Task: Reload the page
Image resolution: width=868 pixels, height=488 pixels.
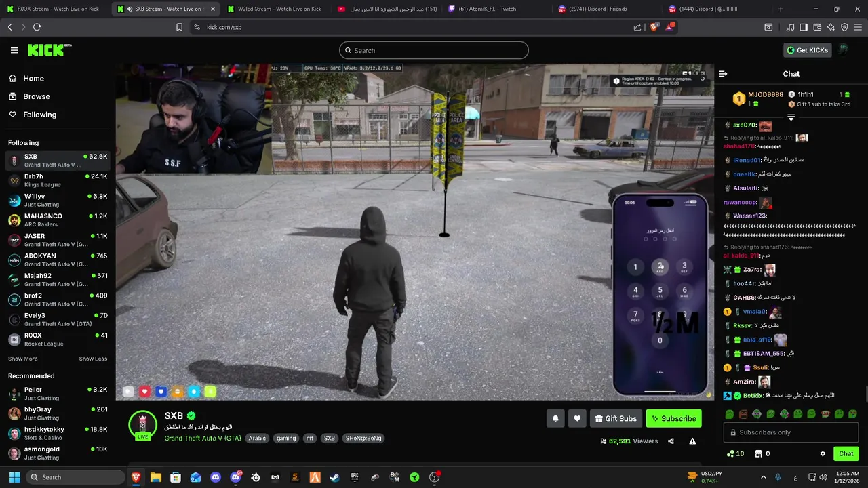Action: 37,27
